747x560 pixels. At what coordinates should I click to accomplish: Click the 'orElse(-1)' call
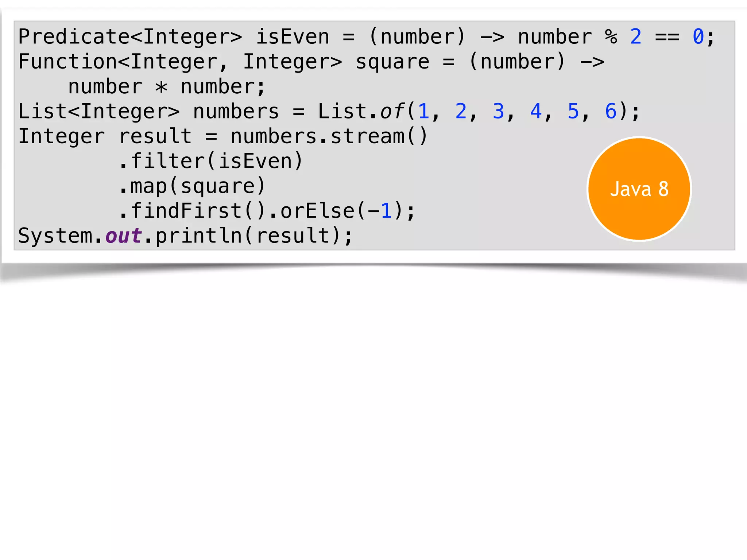click(x=342, y=211)
